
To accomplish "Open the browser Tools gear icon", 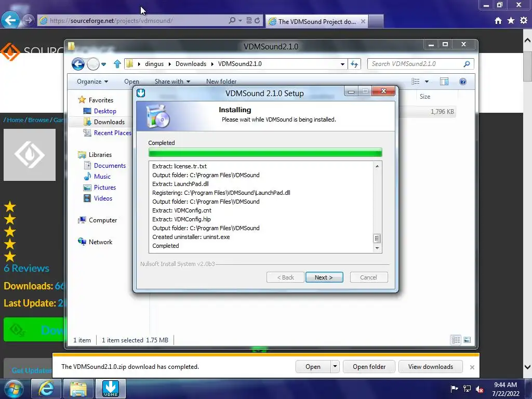I will pos(524,21).
